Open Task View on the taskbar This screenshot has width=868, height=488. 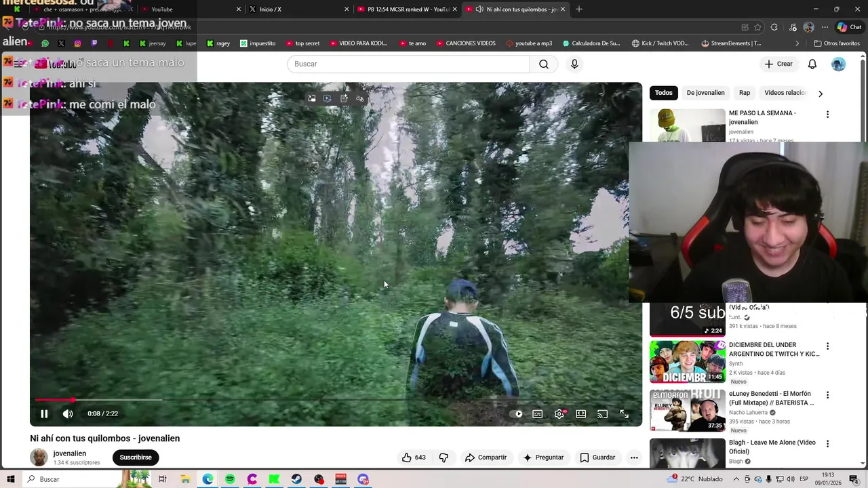click(x=163, y=479)
